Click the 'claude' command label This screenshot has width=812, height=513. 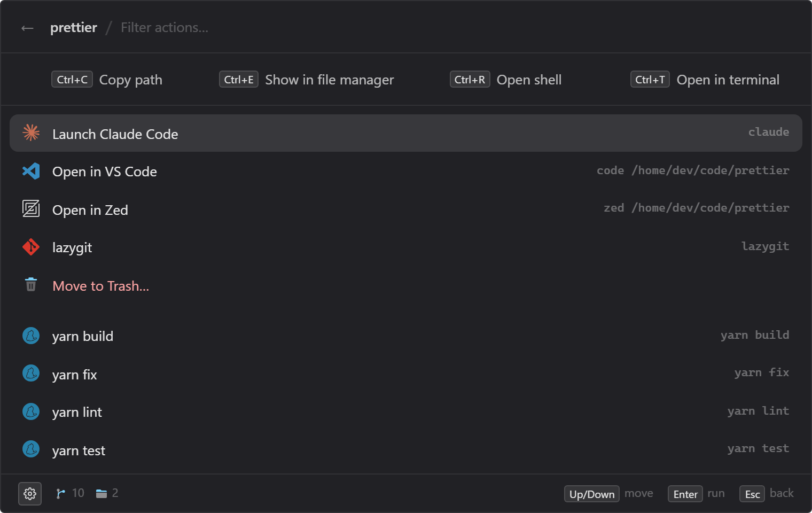[x=769, y=132]
